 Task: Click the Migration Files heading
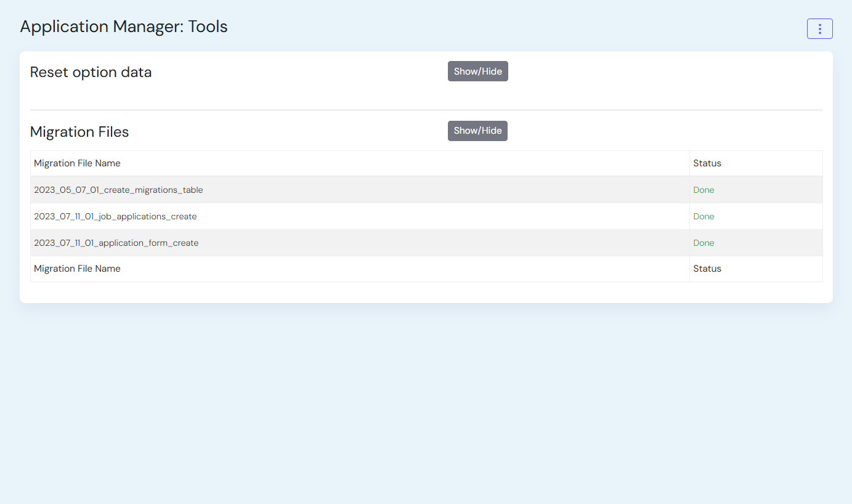79,132
